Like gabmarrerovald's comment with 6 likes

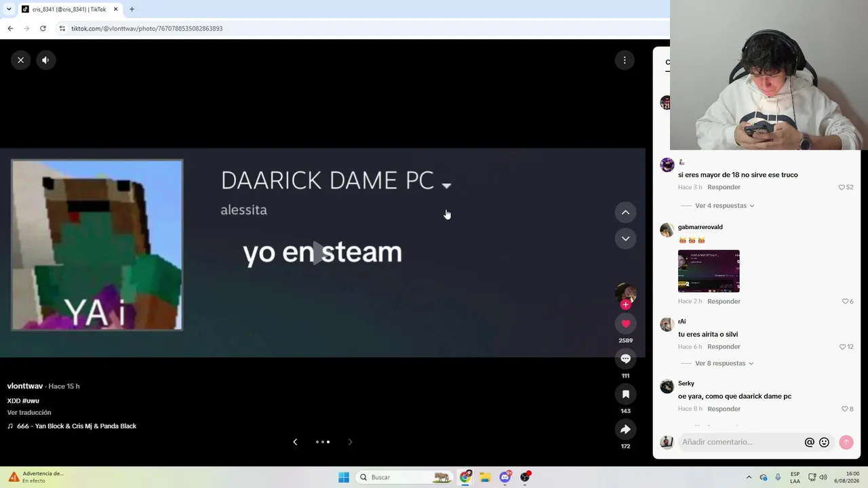tap(845, 302)
